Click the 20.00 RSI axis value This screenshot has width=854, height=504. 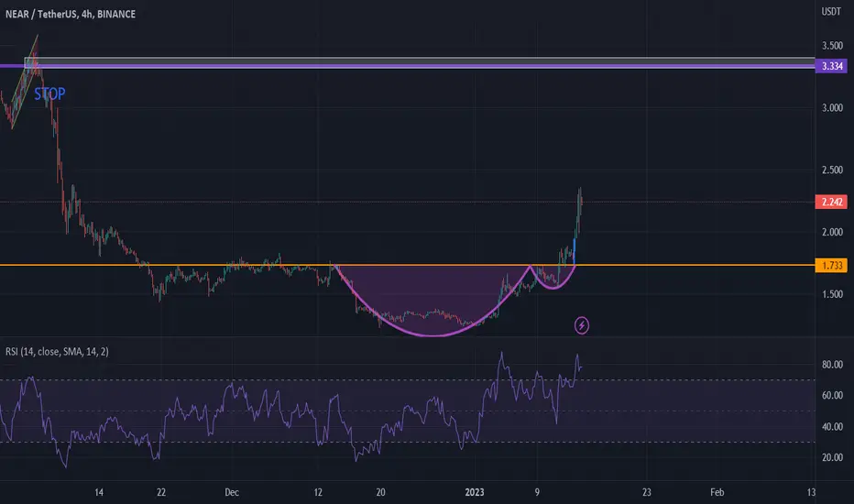(x=832, y=457)
